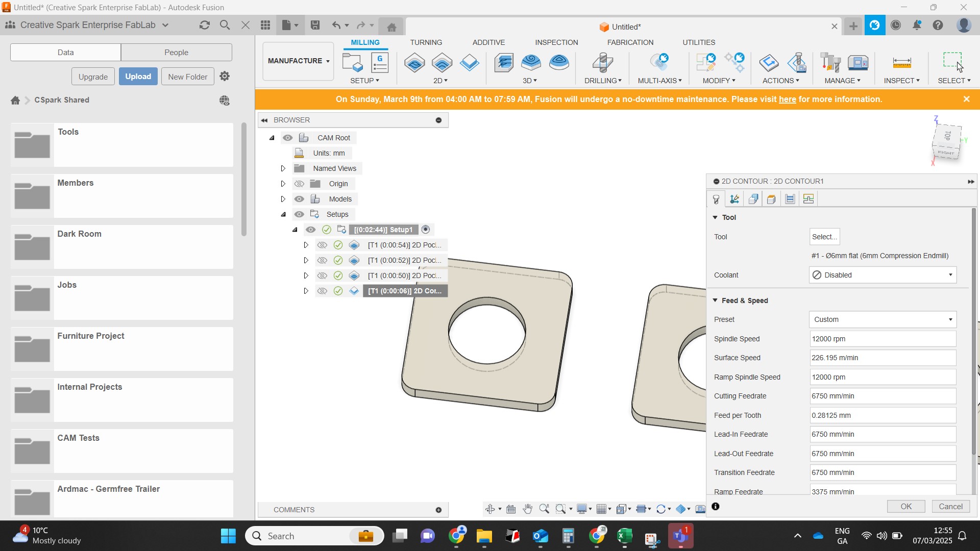Click the Spindle Speed field

883,339
